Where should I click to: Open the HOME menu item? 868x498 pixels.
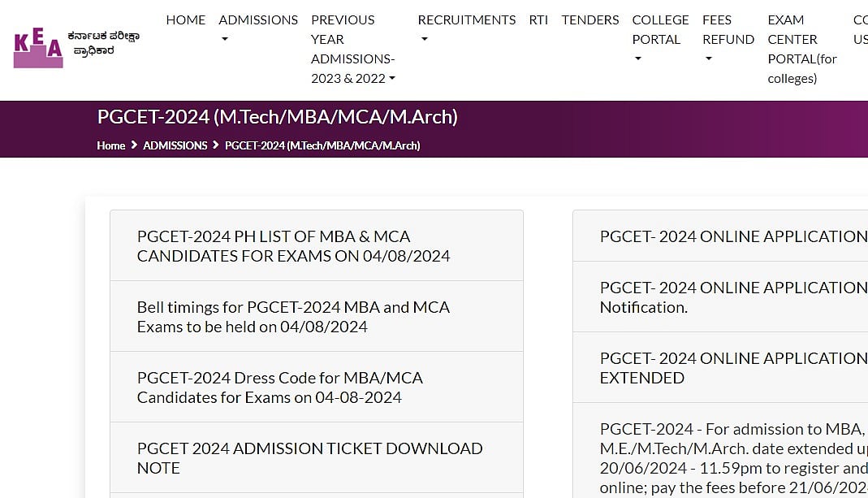[186, 19]
